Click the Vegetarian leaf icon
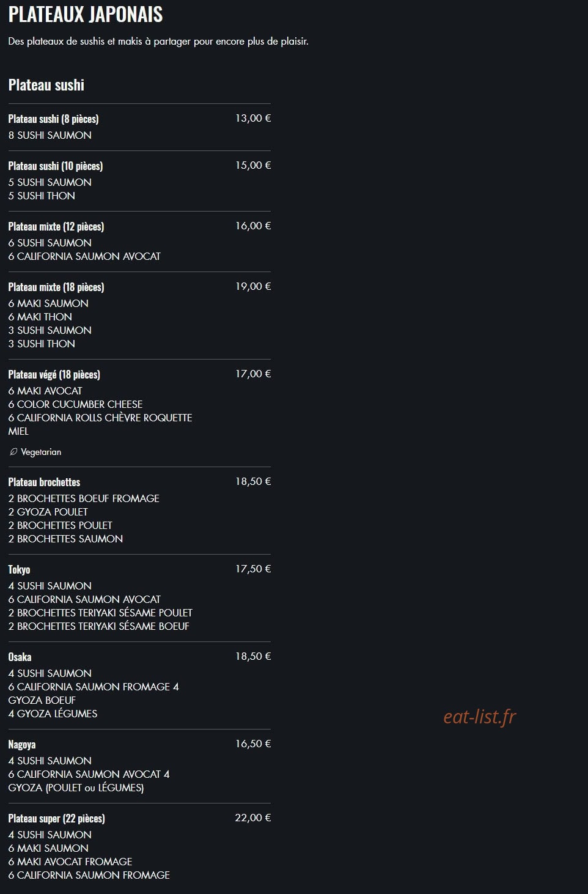 13,452
